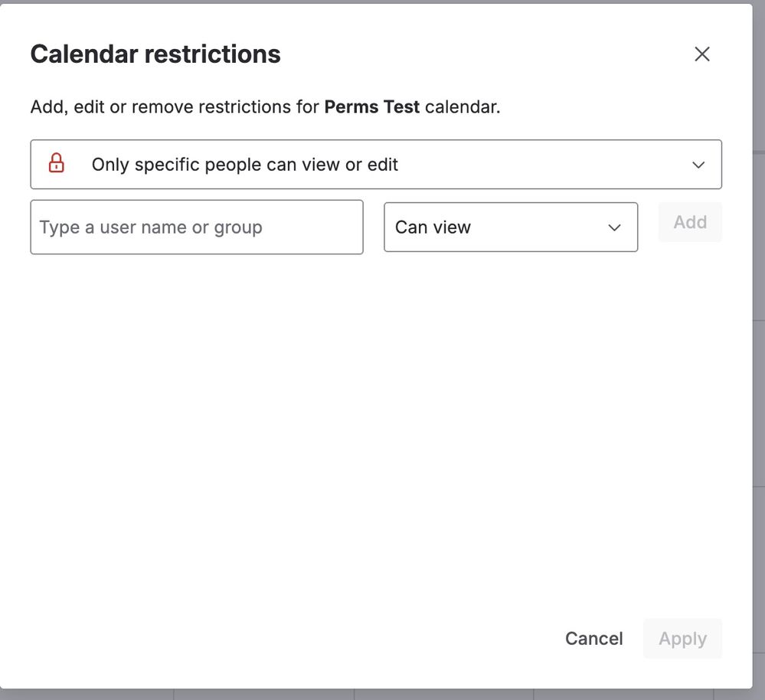Expand the Can view permission dropdown
Viewport: 765px width, 700px height.
tap(510, 227)
